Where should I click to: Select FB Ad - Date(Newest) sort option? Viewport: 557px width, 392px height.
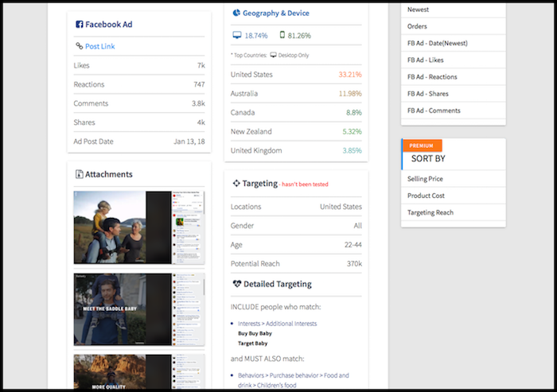tap(438, 43)
